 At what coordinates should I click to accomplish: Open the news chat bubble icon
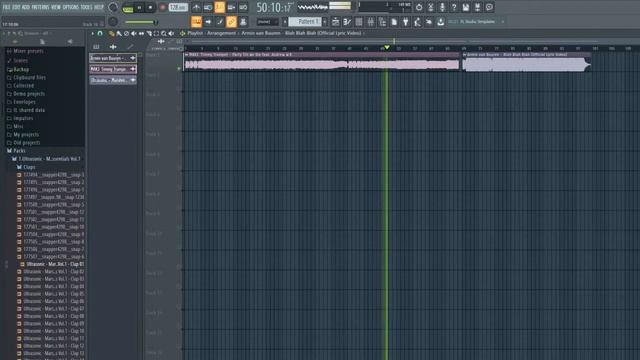pos(489,7)
